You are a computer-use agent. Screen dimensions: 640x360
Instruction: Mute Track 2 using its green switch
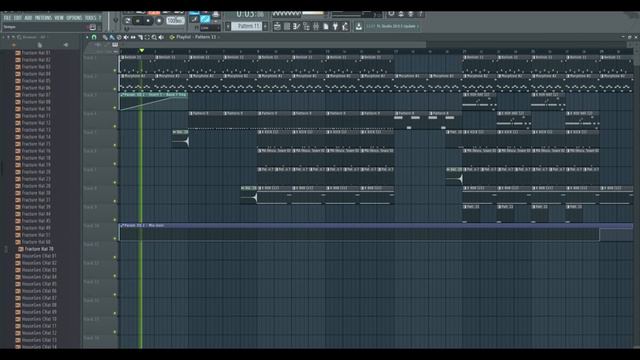coord(115,89)
